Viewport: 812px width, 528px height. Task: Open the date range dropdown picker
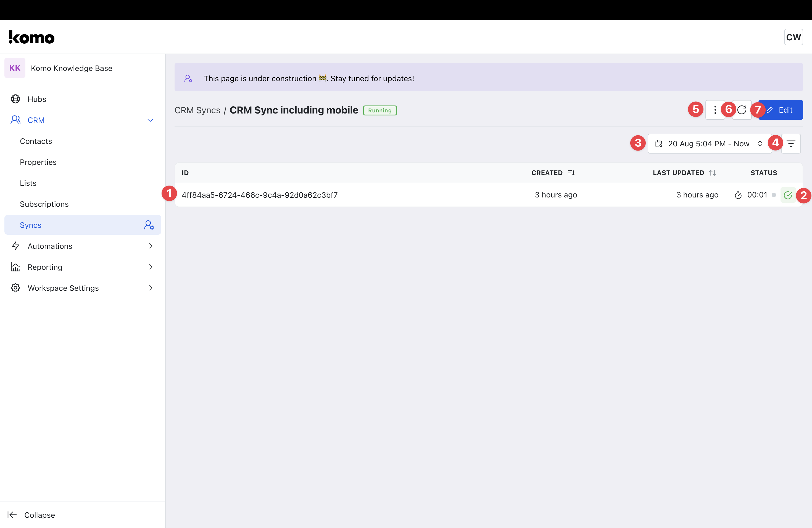pyautogui.click(x=710, y=144)
